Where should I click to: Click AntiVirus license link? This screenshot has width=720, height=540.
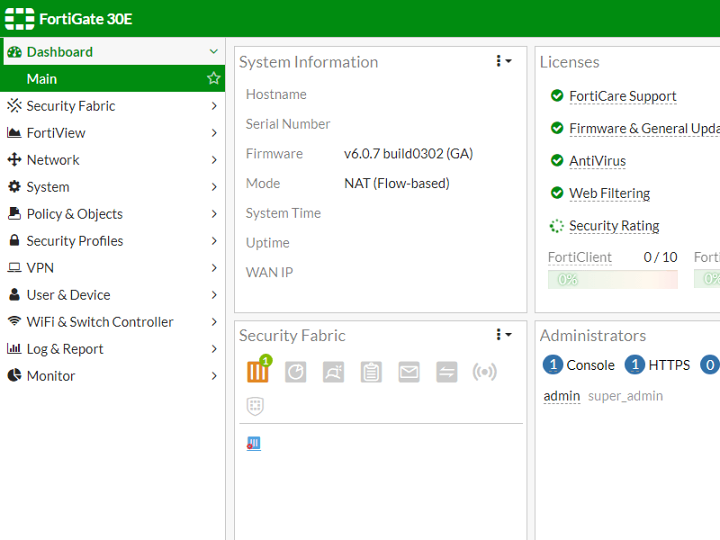click(597, 161)
